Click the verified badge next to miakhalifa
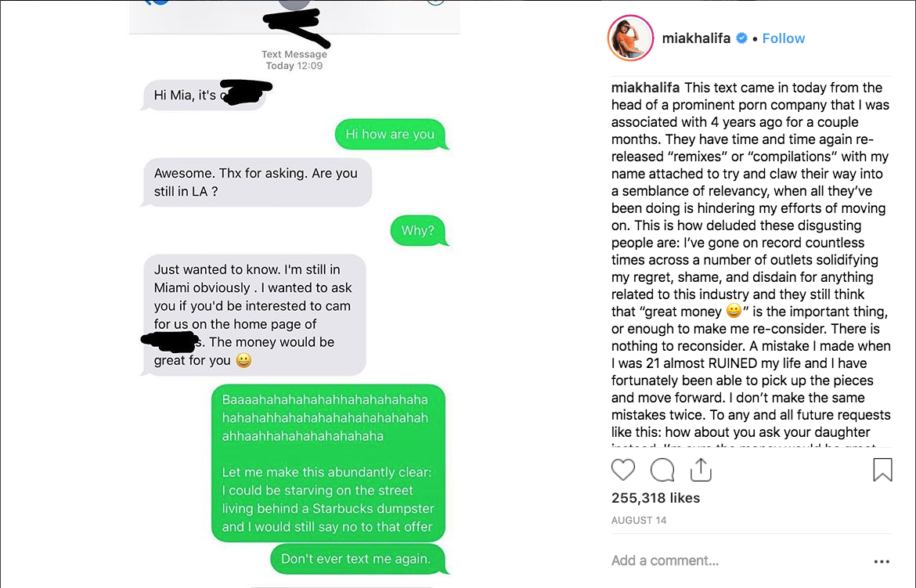This screenshot has width=916, height=588. point(741,38)
